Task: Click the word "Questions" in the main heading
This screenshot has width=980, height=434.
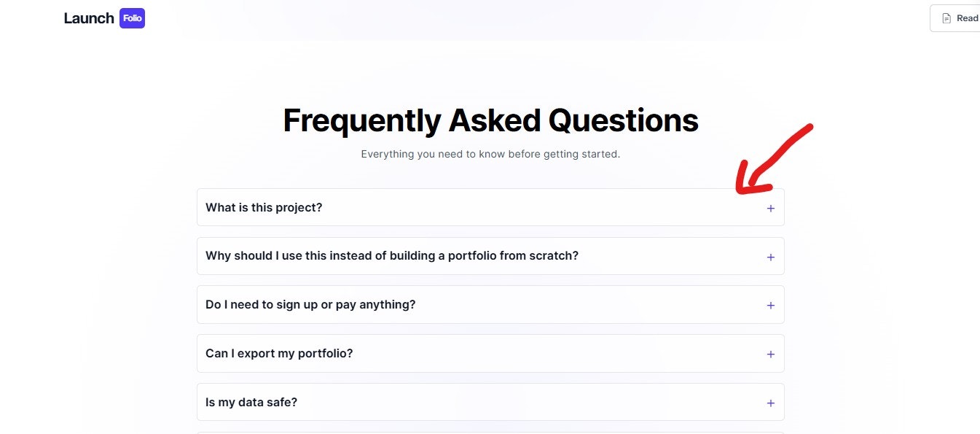Action: coord(623,120)
